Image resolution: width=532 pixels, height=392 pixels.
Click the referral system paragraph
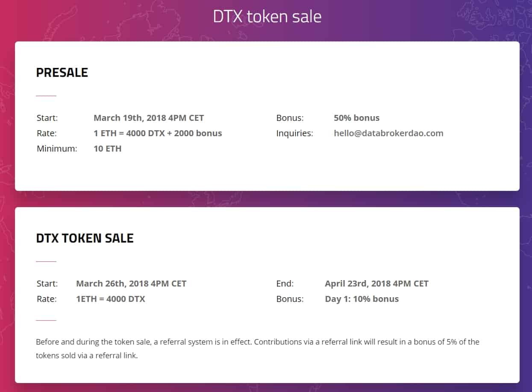pyautogui.click(x=258, y=349)
